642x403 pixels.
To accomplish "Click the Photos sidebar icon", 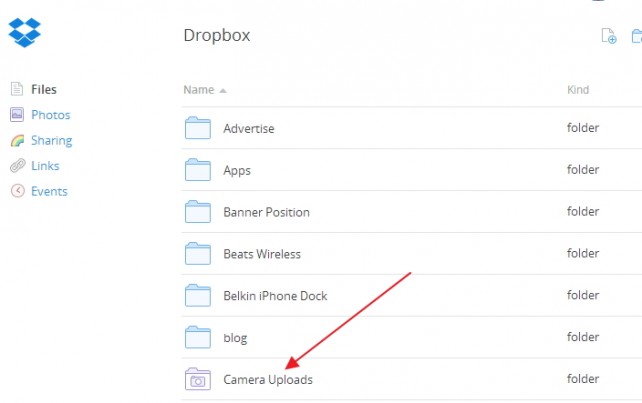I will click(16, 115).
